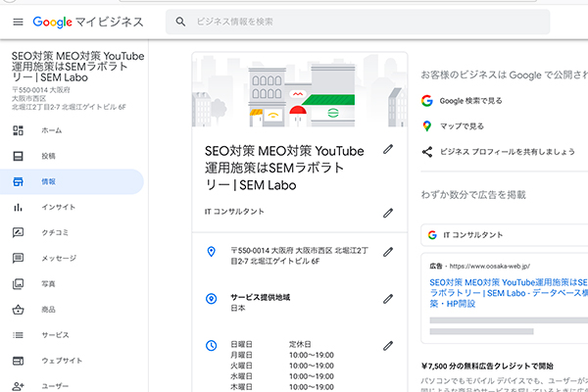Click サービス提供地域 heading

261,298
